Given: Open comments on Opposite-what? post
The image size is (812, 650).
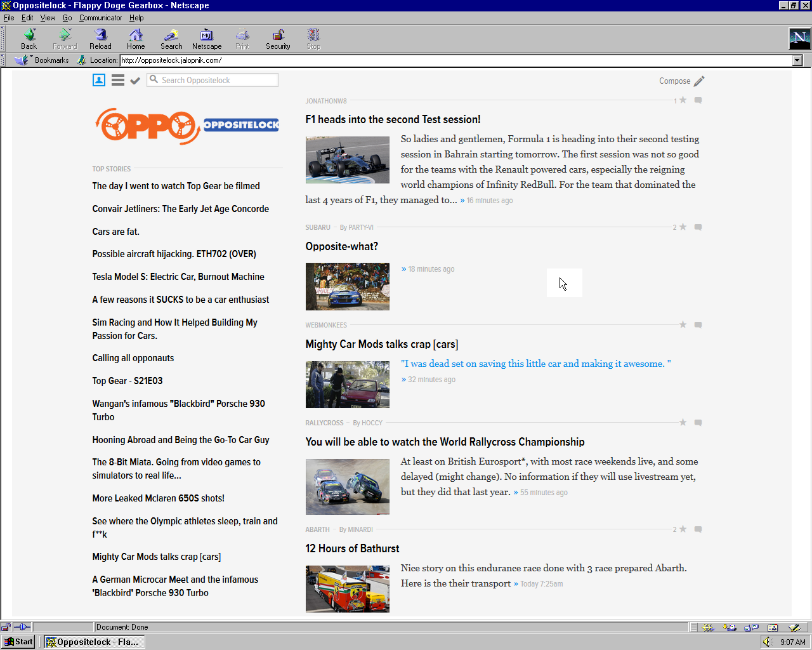Looking at the screenshot, I should pyautogui.click(x=698, y=227).
